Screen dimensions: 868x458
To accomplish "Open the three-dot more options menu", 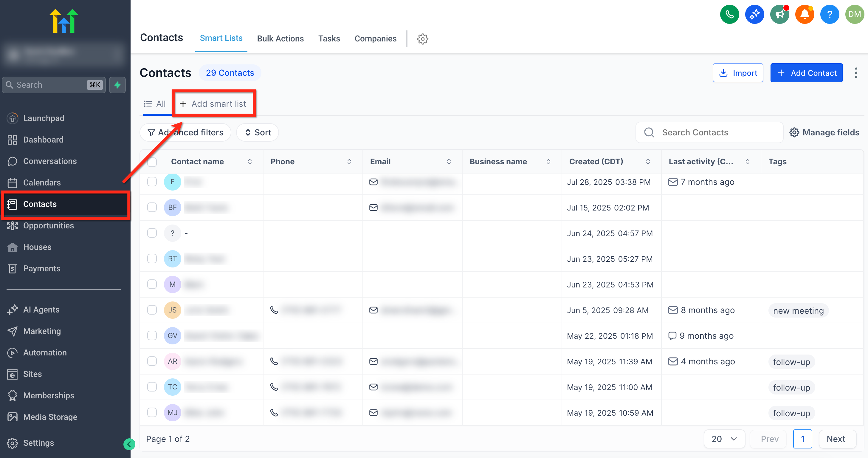I will (855, 73).
